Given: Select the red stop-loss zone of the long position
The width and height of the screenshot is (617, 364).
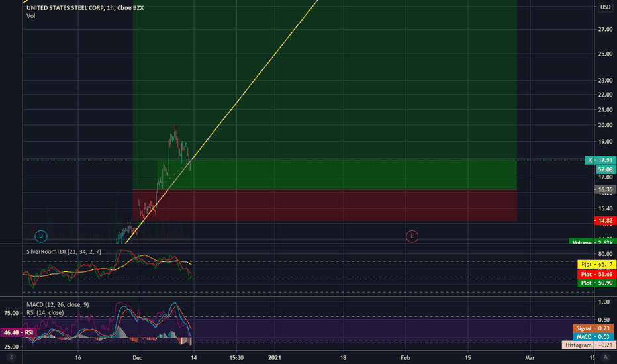Looking at the screenshot, I should (x=324, y=205).
